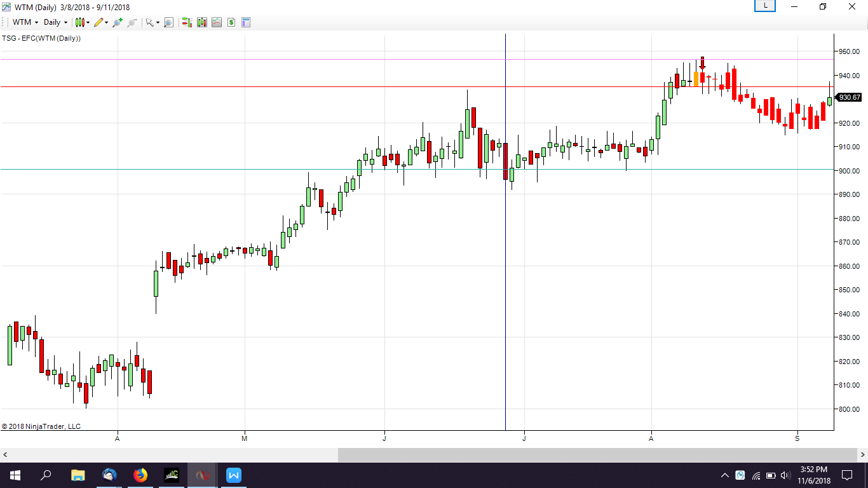
Task: Expand the drawing tool dropdown arrow
Action: 106,22
